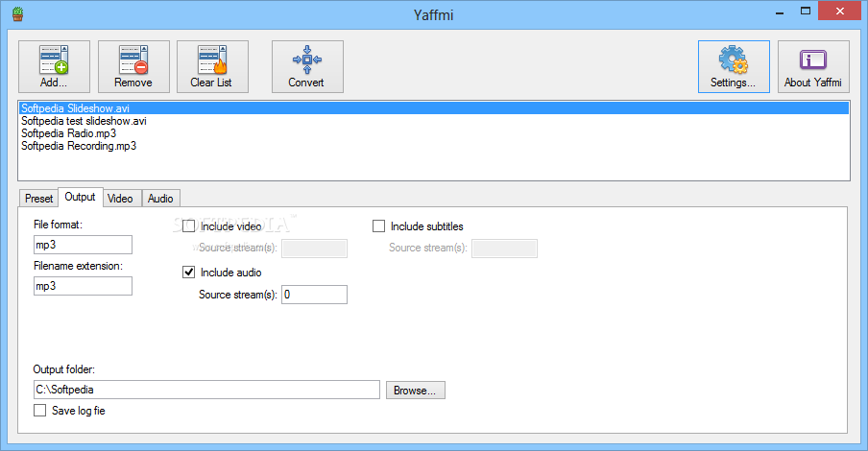The width and height of the screenshot is (868, 451).
Task: Enable the Include video checkbox
Action: (189, 226)
